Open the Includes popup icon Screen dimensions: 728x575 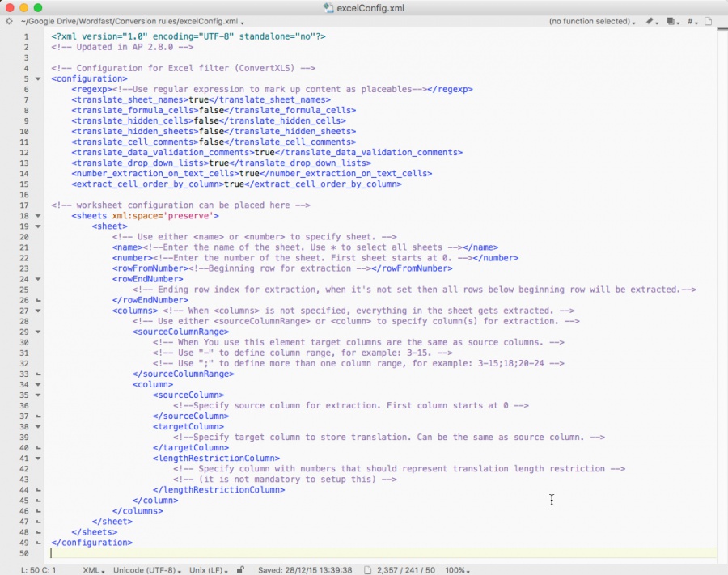(x=672, y=22)
